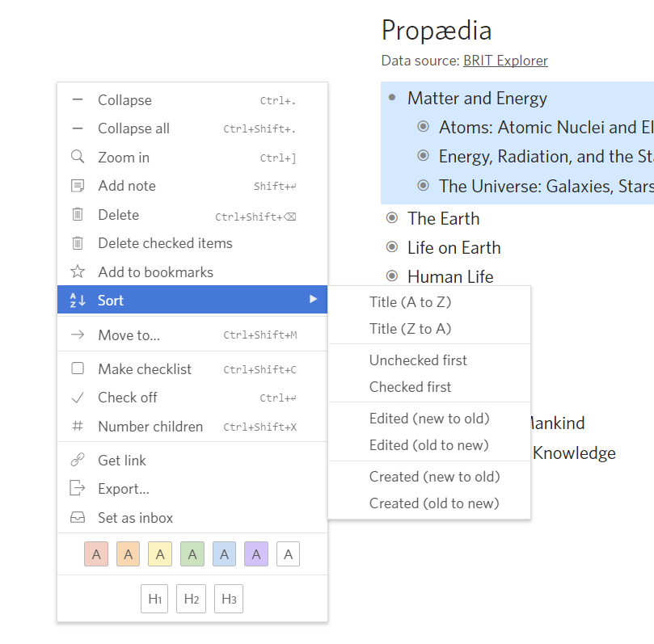
Task: Choose Edited (new to old) sorting
Action: (x=429, y=419)
